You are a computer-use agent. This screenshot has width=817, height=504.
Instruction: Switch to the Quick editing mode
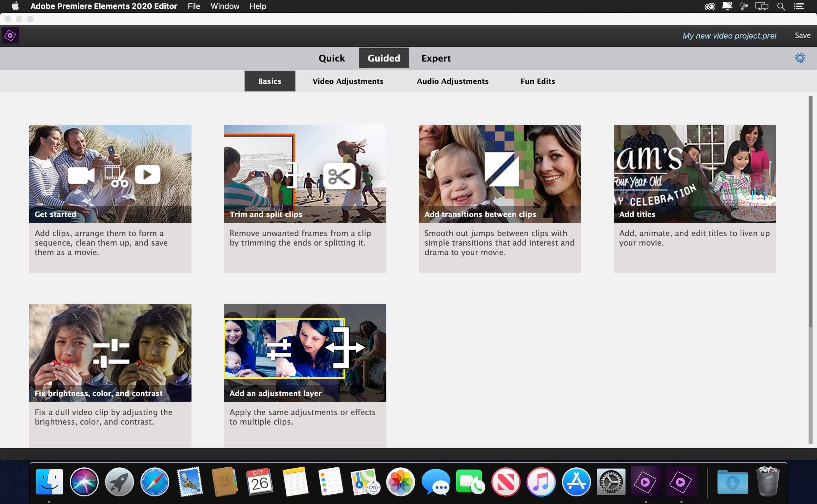coord(332,58)
